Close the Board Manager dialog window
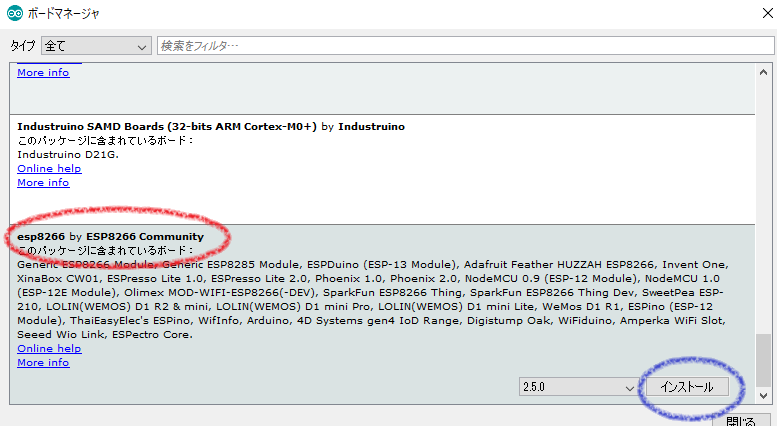This screenshot has width=777, height=426. point(768,13)
